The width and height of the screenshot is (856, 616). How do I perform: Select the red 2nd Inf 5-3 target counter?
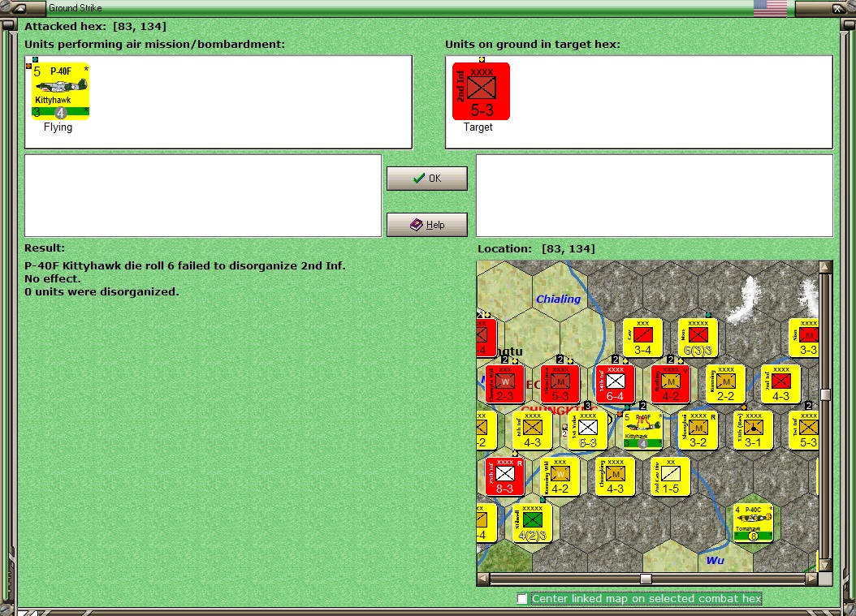pyautogui.click(x=481, y=91)
